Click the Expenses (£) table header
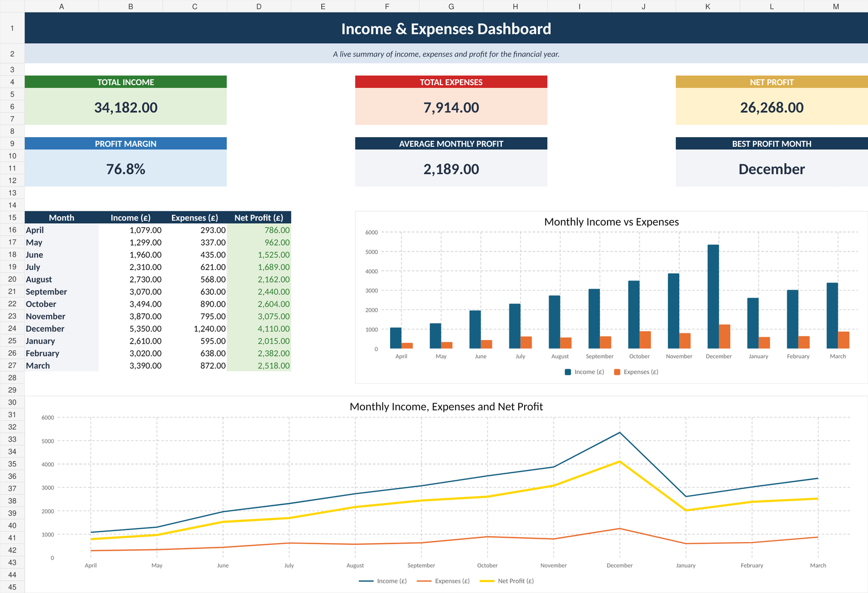This screenshot has height=593, width=868. coord(195,217)
